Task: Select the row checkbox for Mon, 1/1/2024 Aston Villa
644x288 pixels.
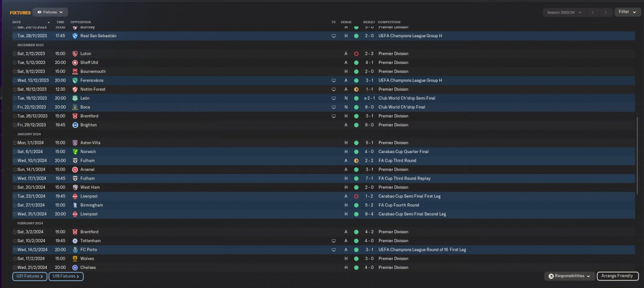Action: pos(15,143)
